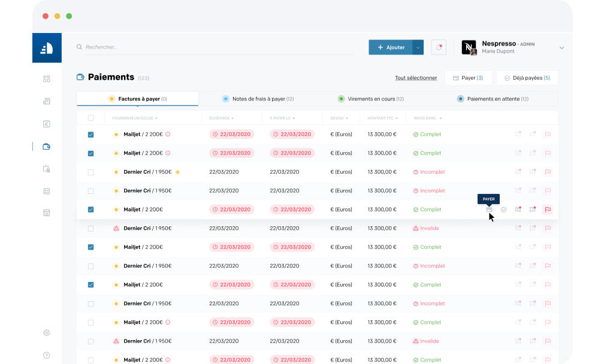The height and width of the screenshot is (364, 604).
Task: Sort by the Infos banc. column header
Action: tap(428, 118)
